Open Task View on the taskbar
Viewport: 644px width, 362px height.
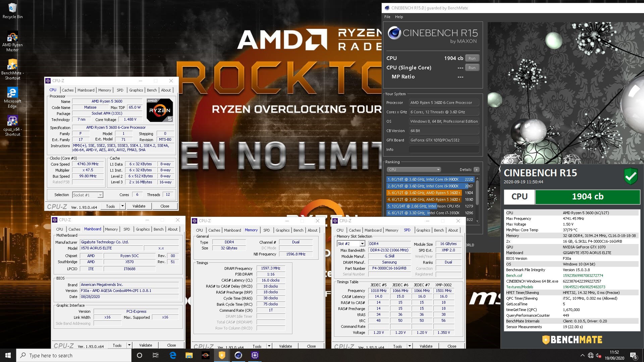click(156, 355)
